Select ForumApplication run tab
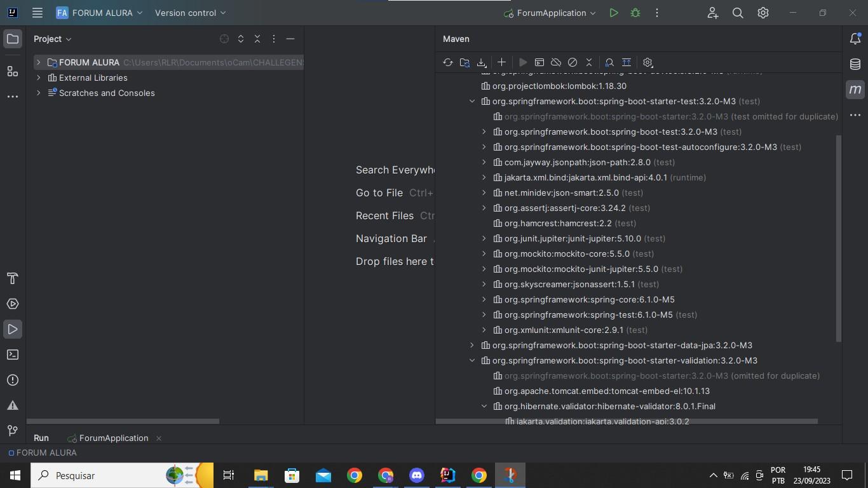868x488 pixels. [x=108, y=438]
